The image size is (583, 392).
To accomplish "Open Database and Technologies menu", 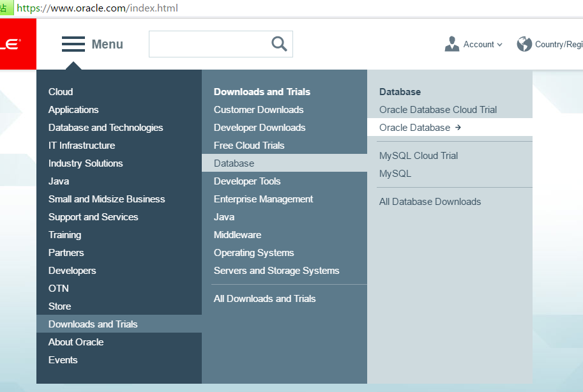I will coord(105,128).
